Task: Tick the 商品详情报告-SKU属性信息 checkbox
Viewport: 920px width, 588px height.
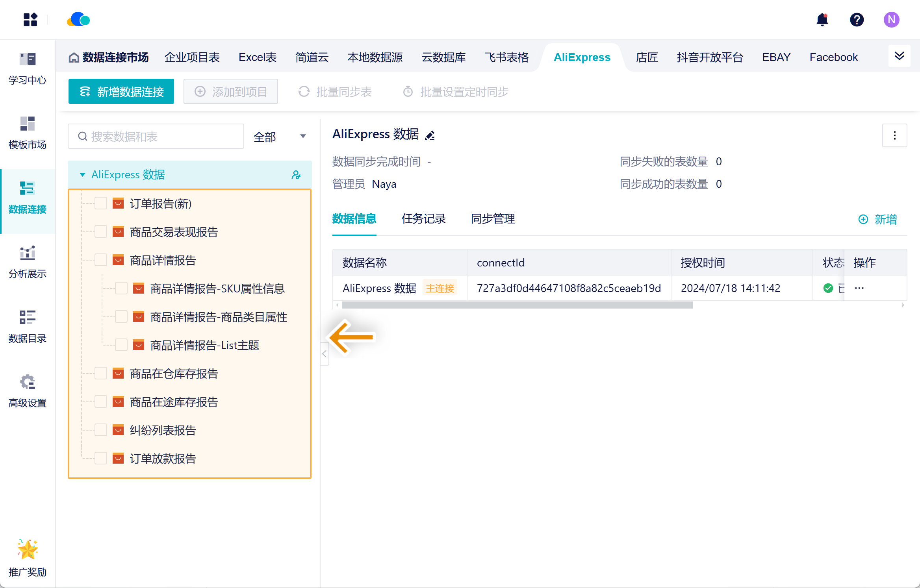Action: click(121, 288)
